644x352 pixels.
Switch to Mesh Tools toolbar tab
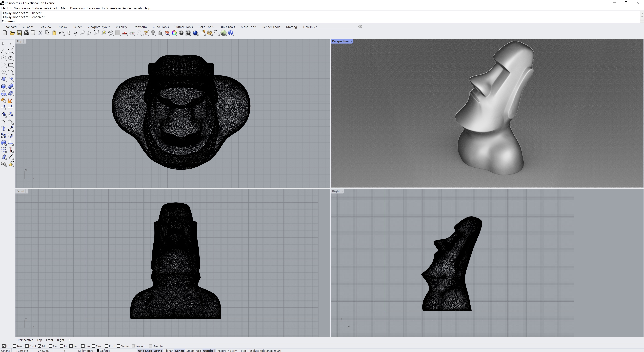248,27
